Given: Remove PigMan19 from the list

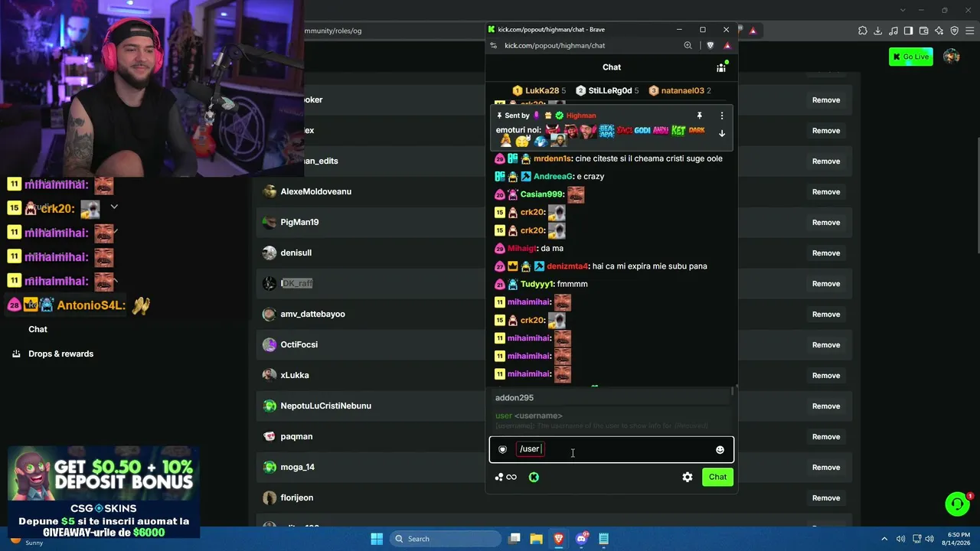Looking at the screenshot, I should 826,223.
